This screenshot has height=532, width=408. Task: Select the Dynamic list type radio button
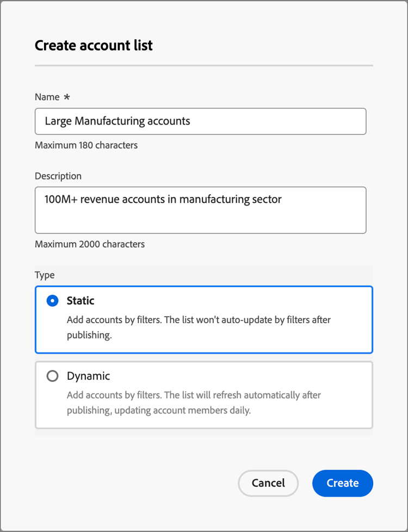52,376
